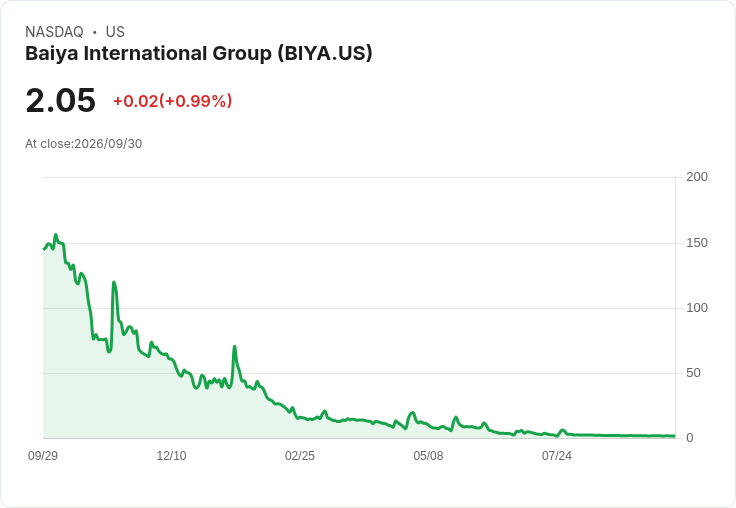736x508 pixels.
Task: Click the Baiya International Group (BIYA.US) title
Action: [x=199, y=54]
